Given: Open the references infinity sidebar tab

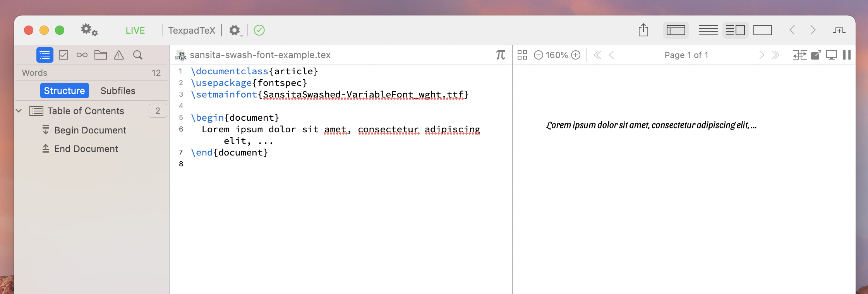Looking at the screenshot, I should tap(82, 55).
